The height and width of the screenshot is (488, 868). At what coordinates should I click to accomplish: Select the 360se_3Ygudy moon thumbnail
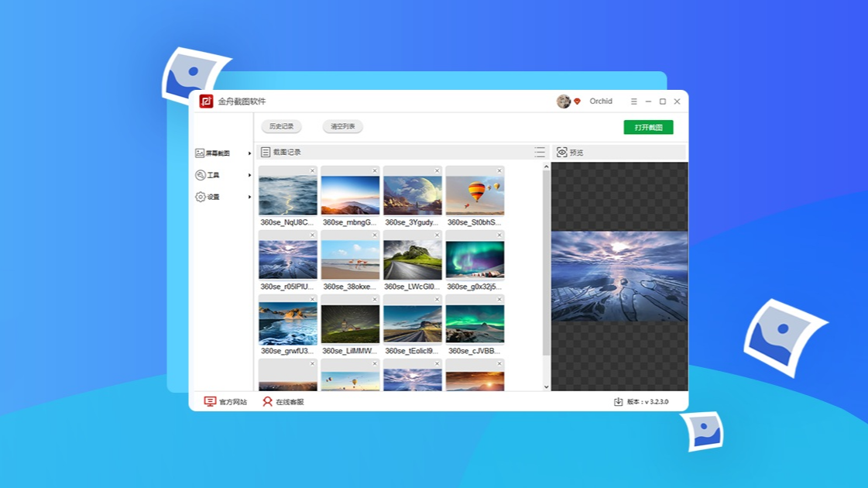(413, 194)
